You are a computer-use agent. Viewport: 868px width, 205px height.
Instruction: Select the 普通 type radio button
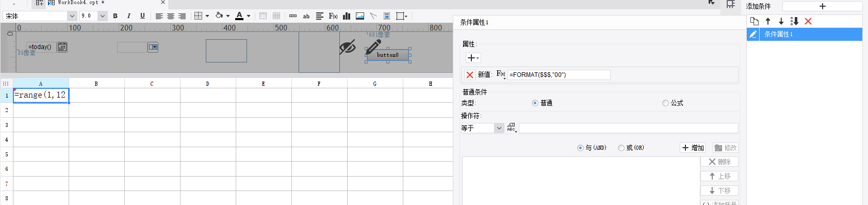pyautogui.click(x=535, y=103)
